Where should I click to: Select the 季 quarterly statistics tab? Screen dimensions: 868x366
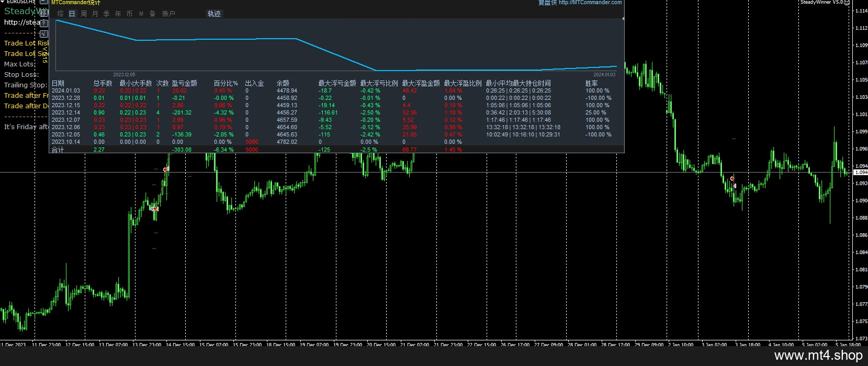coord(106,14)
